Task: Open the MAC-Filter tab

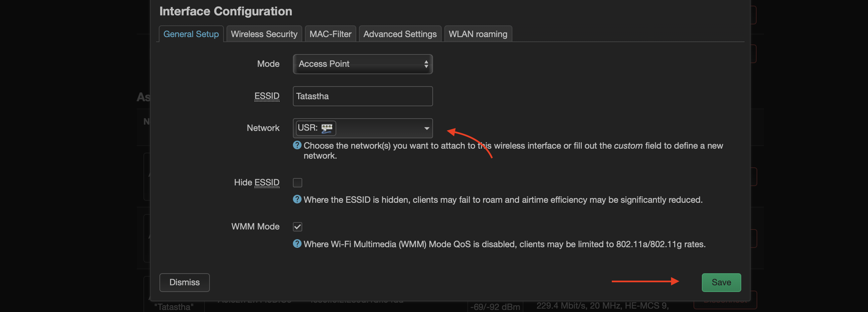Action: (x=330, y=34)
